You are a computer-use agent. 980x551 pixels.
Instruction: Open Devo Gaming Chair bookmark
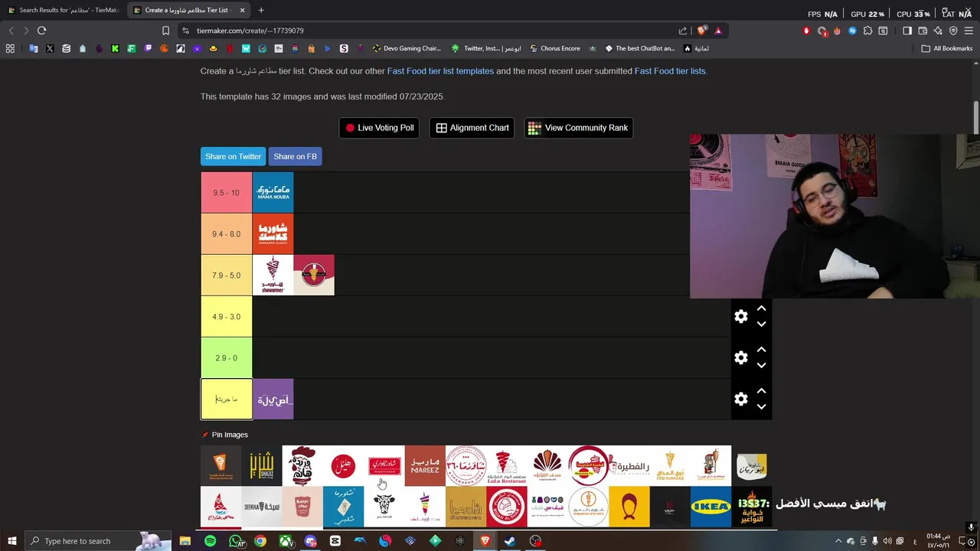pyautogui.click(x=407, y=48)
